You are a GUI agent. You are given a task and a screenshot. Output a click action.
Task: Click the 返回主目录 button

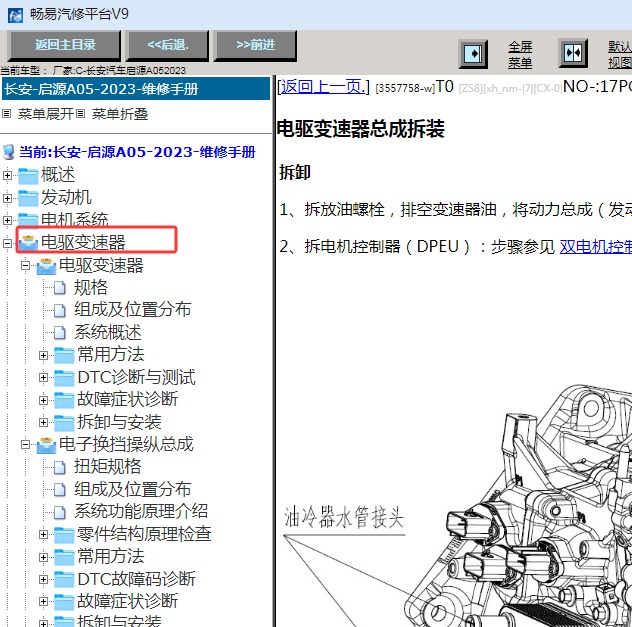click(64, 45)
